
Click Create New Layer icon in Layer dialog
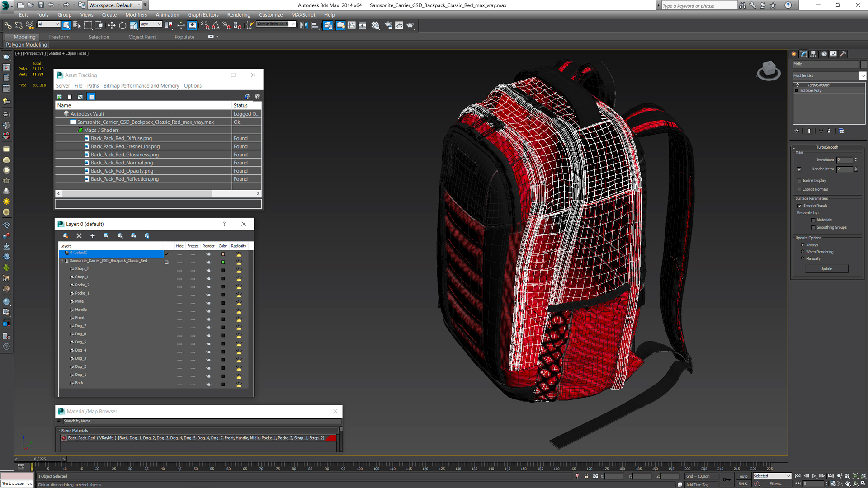click(66, 236)
